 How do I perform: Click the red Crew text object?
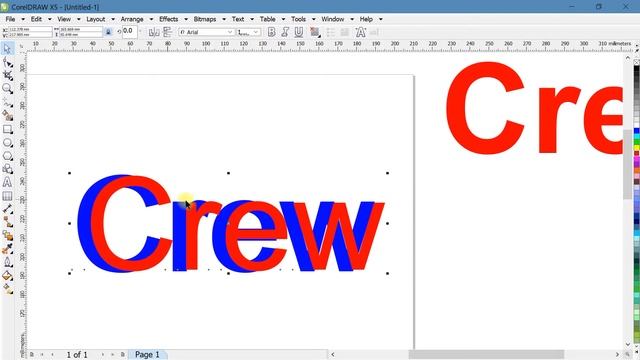238,223
